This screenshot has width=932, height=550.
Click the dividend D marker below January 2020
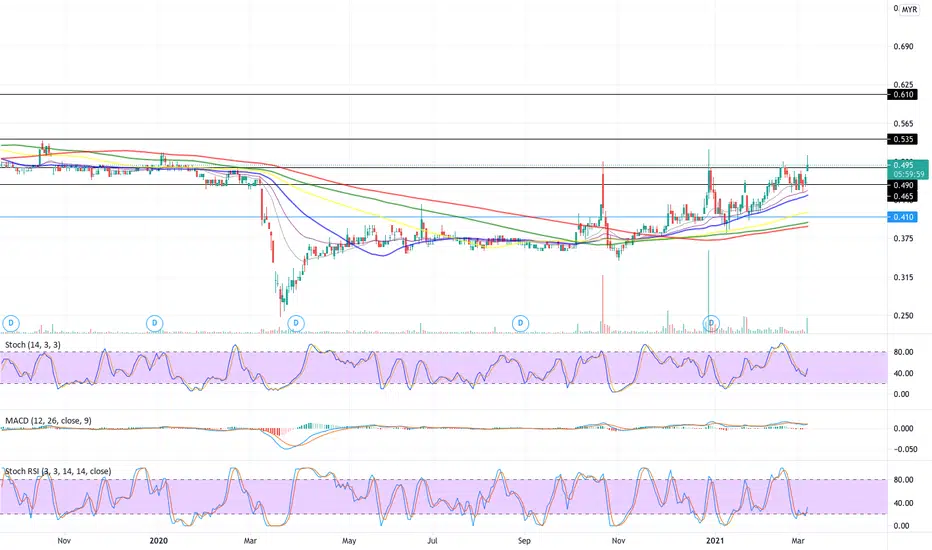[155, 323]
